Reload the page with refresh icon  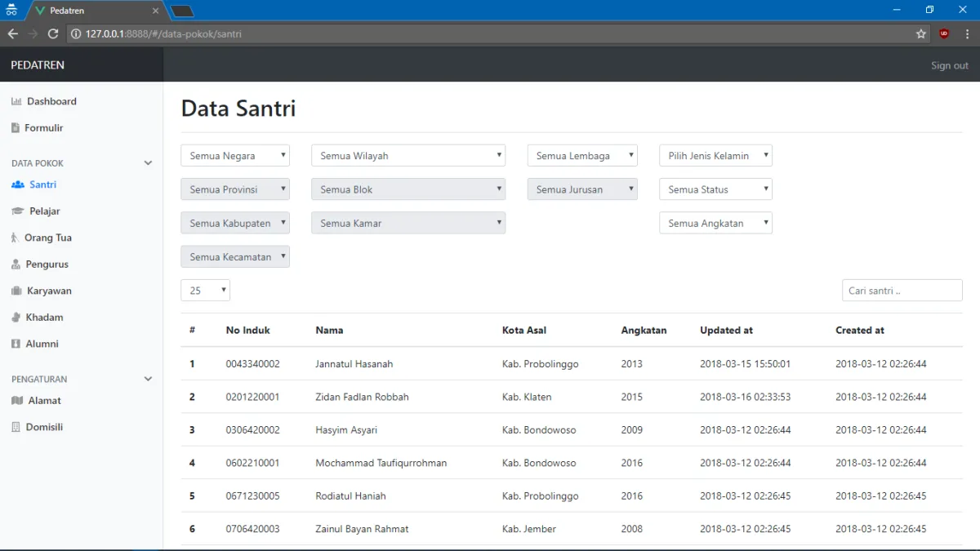click(53, 33)
